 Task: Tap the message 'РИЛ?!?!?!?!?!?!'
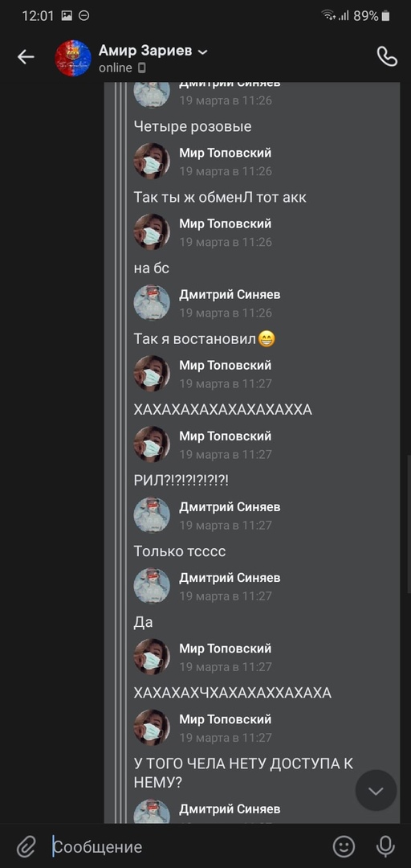click(181, 481)
